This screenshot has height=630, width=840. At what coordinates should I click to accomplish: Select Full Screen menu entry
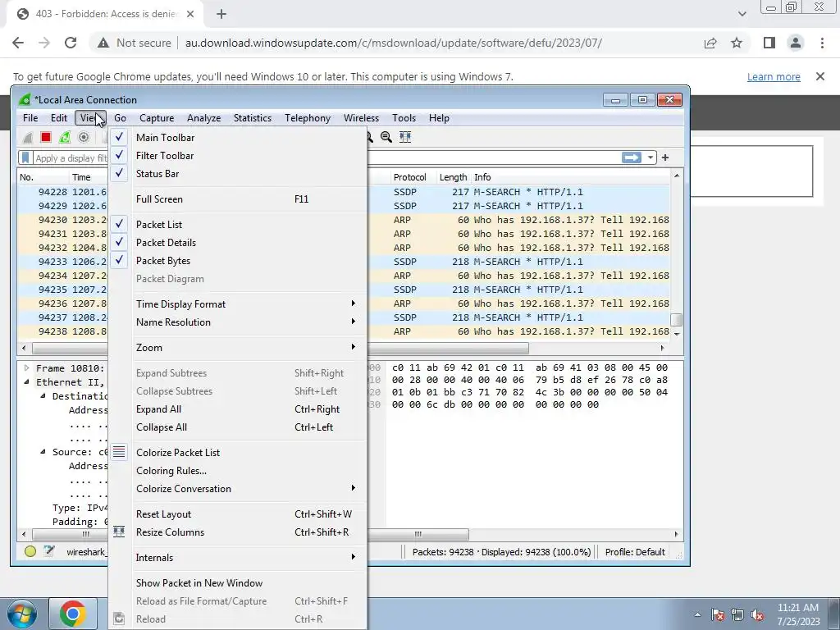click(x=238, y=199)
